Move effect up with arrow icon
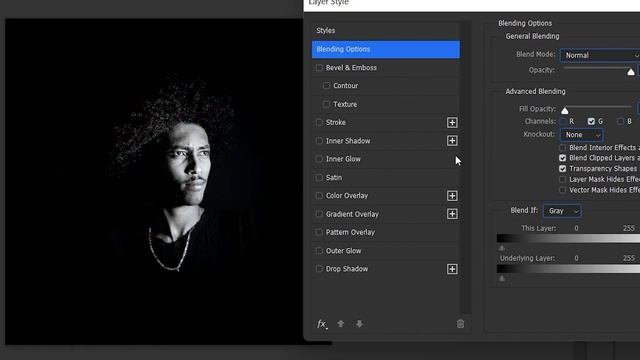 [x=340, y=324]
